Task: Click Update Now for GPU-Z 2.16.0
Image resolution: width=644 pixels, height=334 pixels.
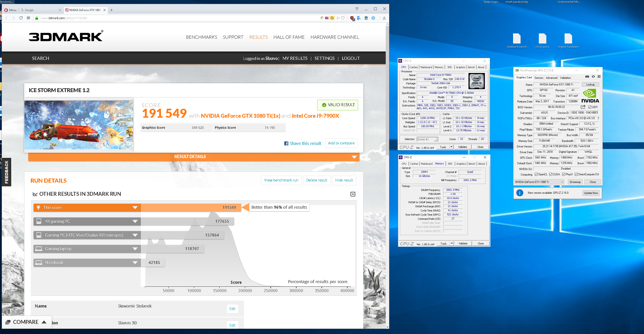Action: pos(591,193)
